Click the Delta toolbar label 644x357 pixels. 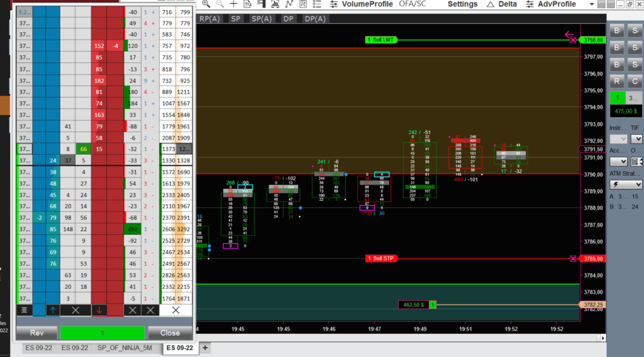pos(508,4)
